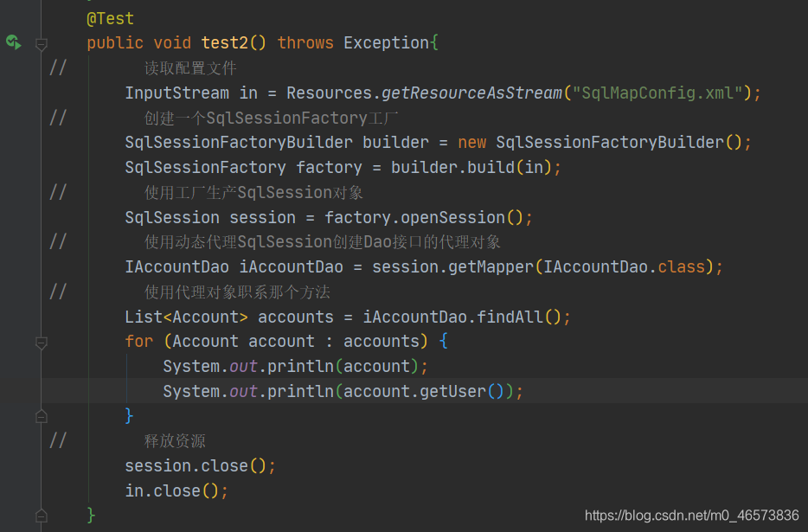808x532 pixels.
Task: Click the comment 释放资源
Action: [175, 441]
